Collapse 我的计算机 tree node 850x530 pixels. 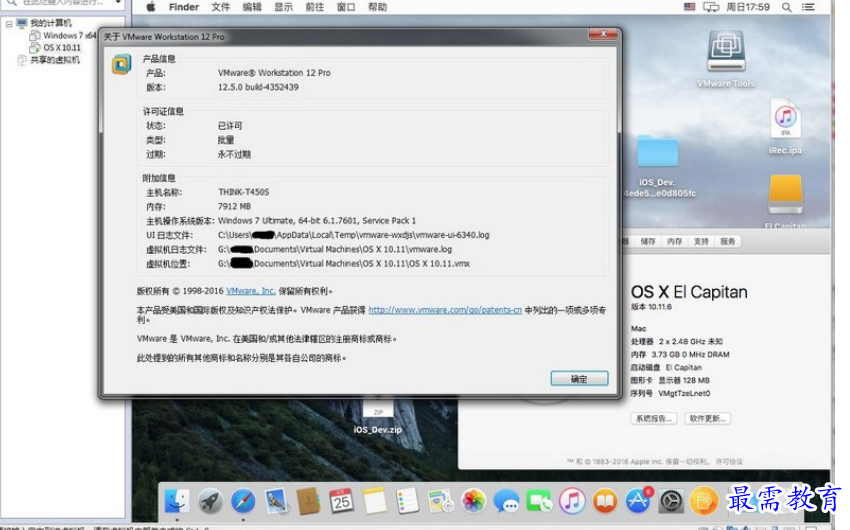pyautogui.click(x=9, y=24)
